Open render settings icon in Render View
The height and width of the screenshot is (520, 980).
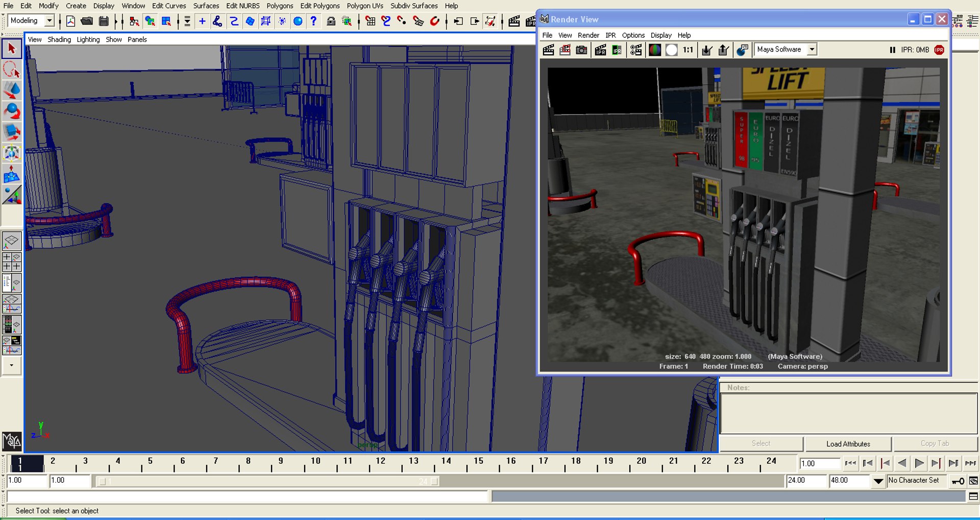pyautogui.click(x=636, y=50)
